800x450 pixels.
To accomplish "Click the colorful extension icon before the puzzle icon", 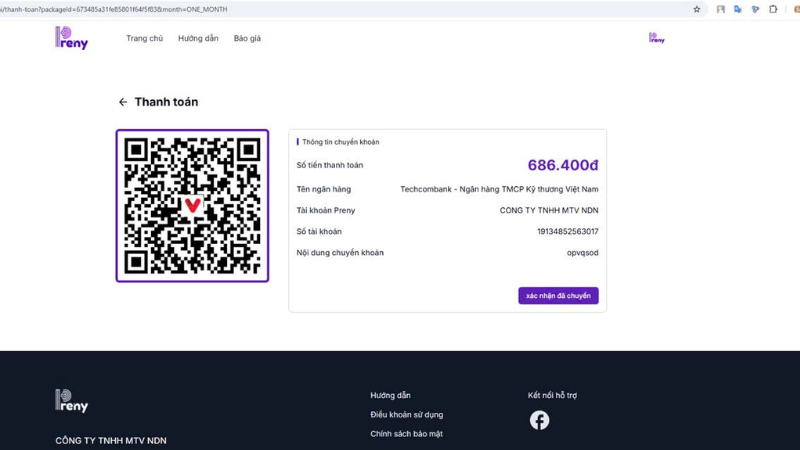I will (x=755, y=9).
